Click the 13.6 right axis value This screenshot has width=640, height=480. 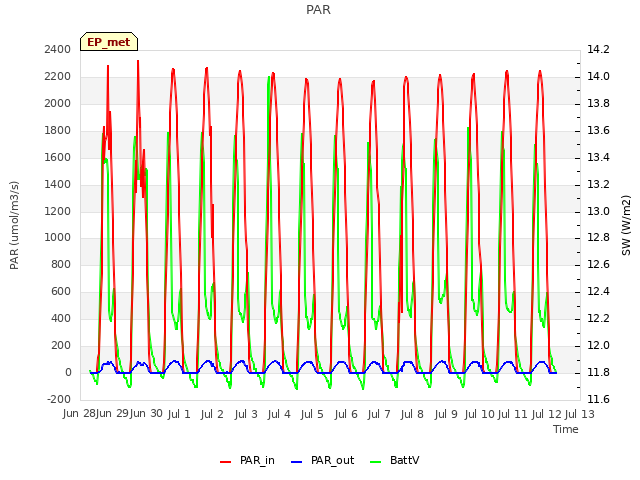[598, 130]
